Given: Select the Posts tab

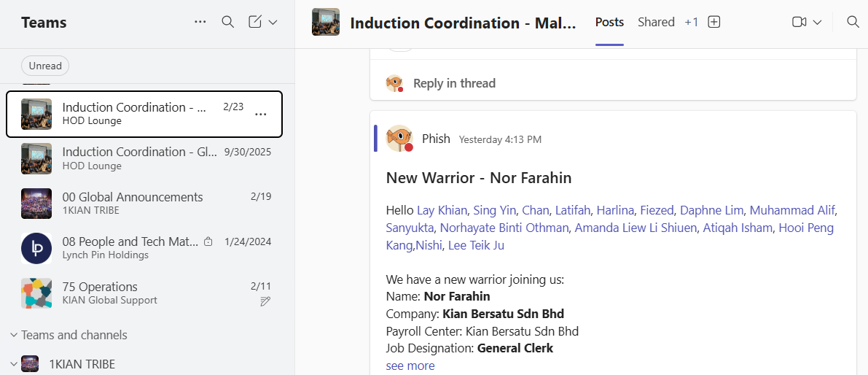Looking at the screenshot, I should 609,22.
